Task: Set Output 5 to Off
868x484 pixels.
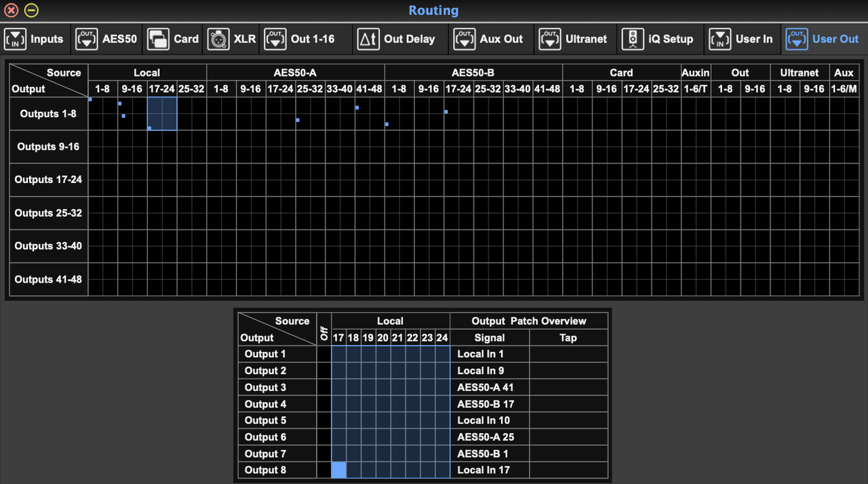Action: coord(323,420)
